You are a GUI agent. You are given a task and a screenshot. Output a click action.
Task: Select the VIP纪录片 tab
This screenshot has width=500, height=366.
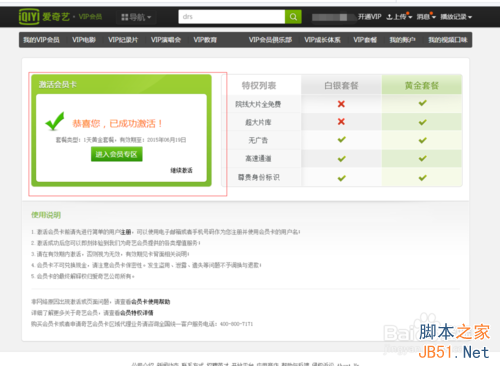pyautogui.click(x=123, y=40)
